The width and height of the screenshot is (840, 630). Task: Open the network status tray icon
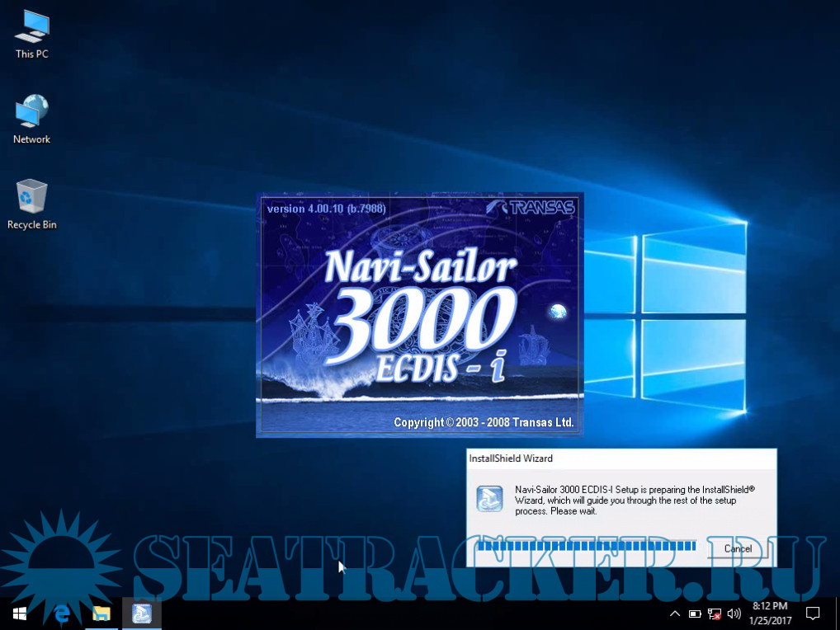click(715, 614)
